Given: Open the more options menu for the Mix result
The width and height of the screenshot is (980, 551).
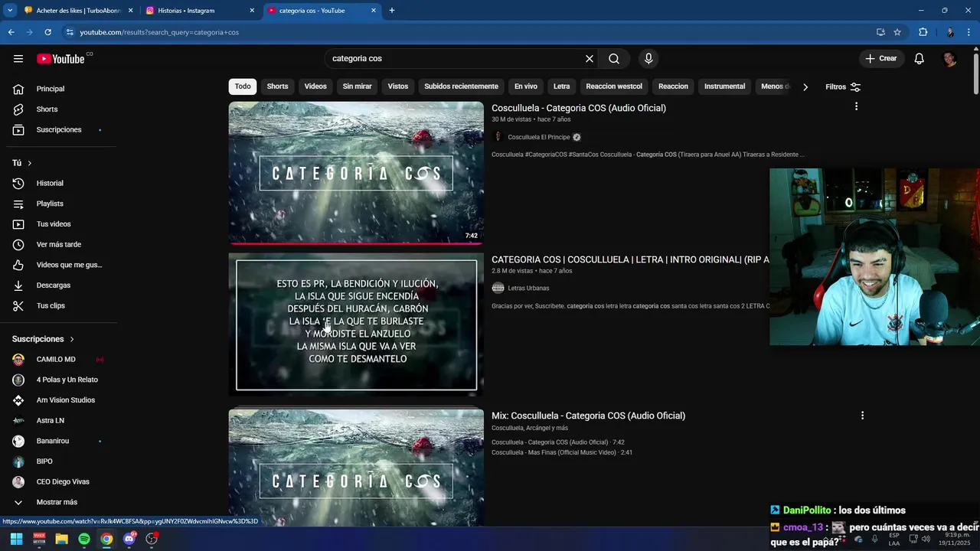Looking at the screenshot, I should click(x=862, y=416).
